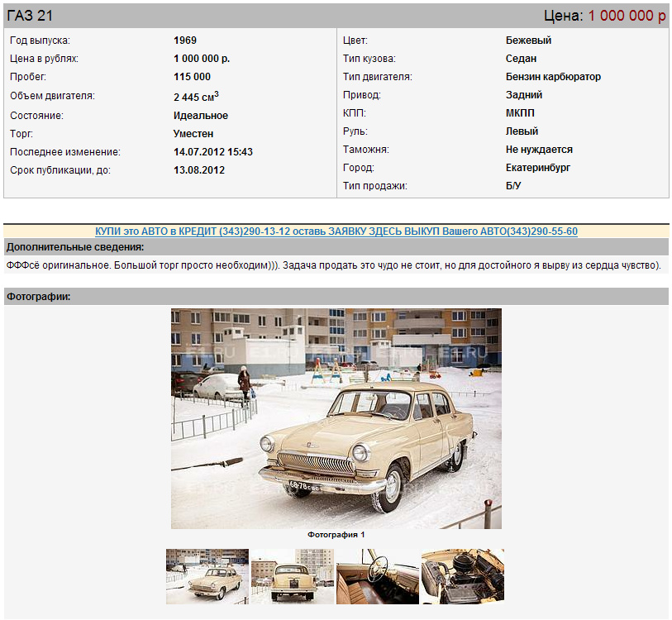Click the mileage value 115 000
Viewport: 672px width, 620px height.
tap(192, 77)
